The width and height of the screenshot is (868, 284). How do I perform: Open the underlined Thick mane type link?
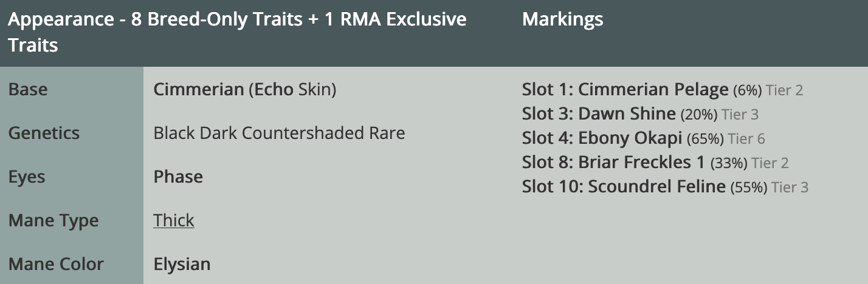point(174,220)
